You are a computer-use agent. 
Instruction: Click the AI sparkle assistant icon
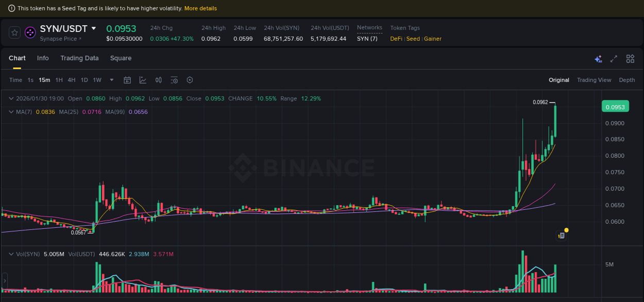(x=598, y=59)
